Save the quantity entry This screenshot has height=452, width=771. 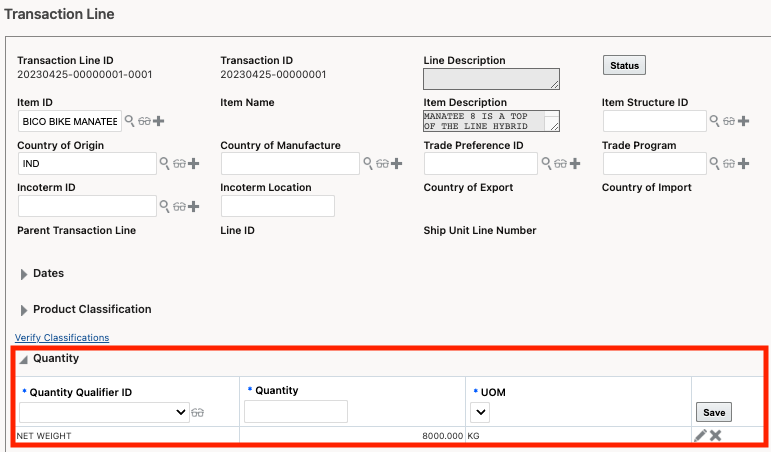click(x=714, y=412)
